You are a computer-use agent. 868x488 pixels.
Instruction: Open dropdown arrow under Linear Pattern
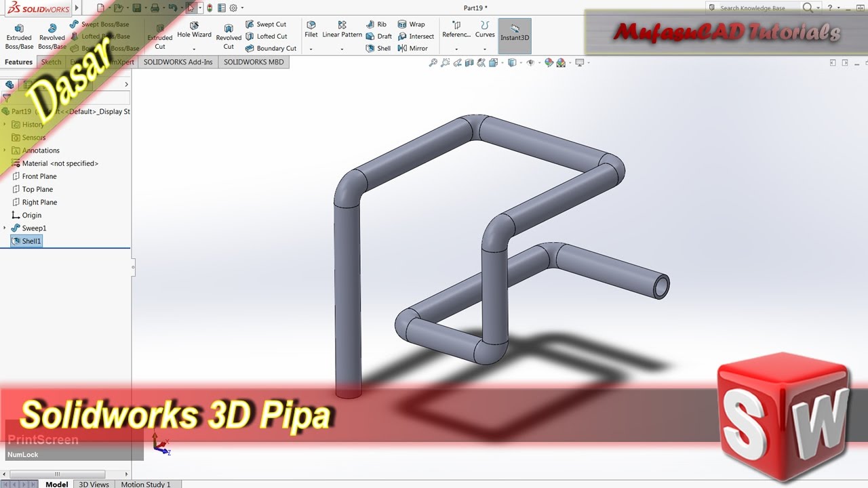point(342,49)
